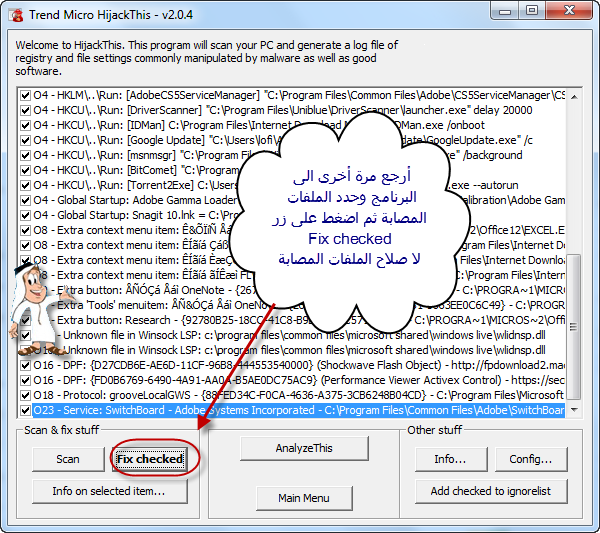Screen dimensions: 600x533
Task: Click the results list scrollbar thumb
Action: (574, 327)
